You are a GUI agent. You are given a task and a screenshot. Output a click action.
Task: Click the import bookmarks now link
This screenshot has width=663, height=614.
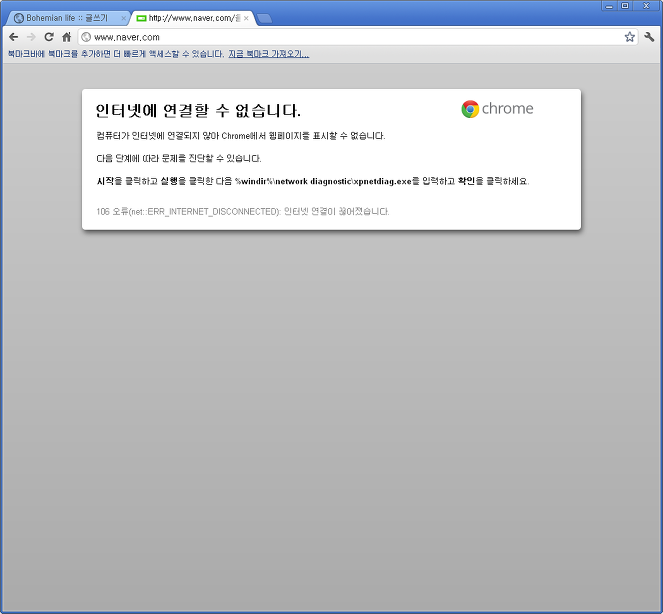pyautogui.click(x=269, y=54)
